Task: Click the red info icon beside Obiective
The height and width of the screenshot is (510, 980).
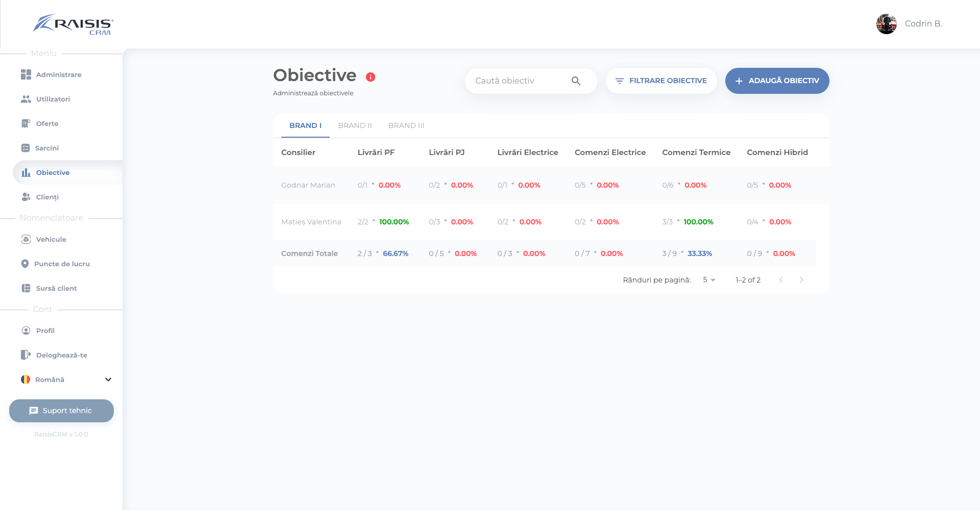Action: tap(371, 77)
